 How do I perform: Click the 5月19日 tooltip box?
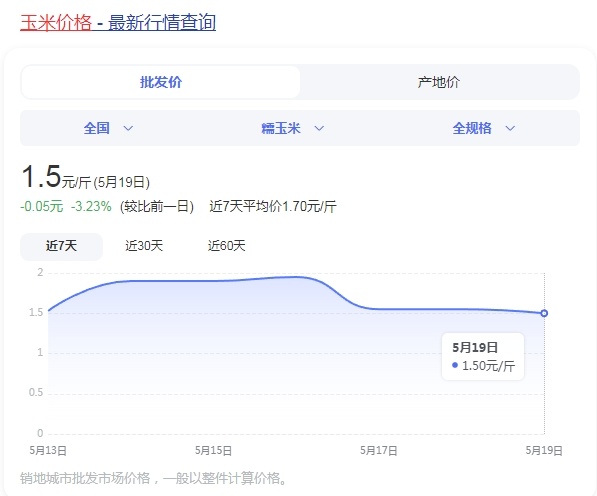(x=483, y=357)
